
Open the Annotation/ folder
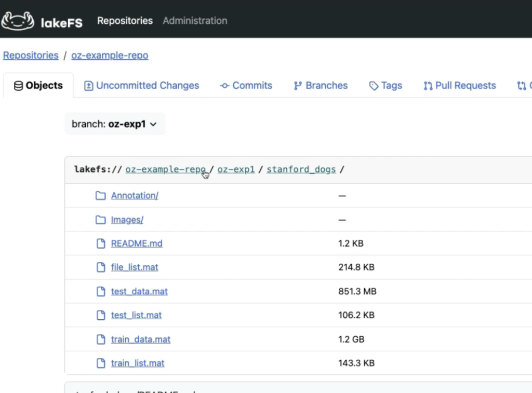135,196
